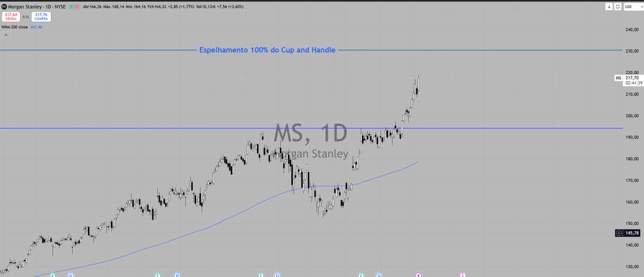
Task: Click the Mín. 164,16 low value
Action: (x=136, y=6)
